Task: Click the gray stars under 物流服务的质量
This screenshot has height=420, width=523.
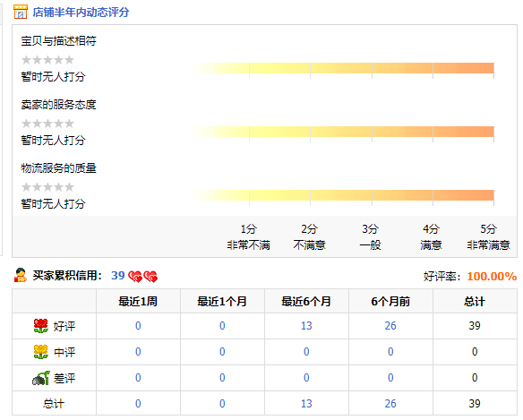Action: pyautogui.click(x=47, y=187)
